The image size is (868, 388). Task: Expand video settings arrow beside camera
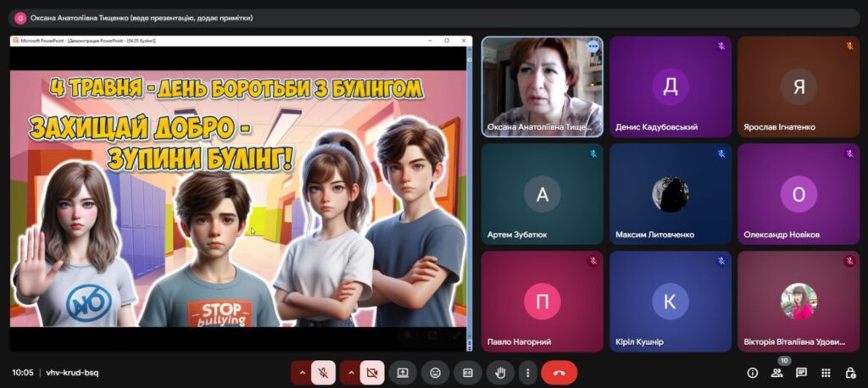[351, 373]
